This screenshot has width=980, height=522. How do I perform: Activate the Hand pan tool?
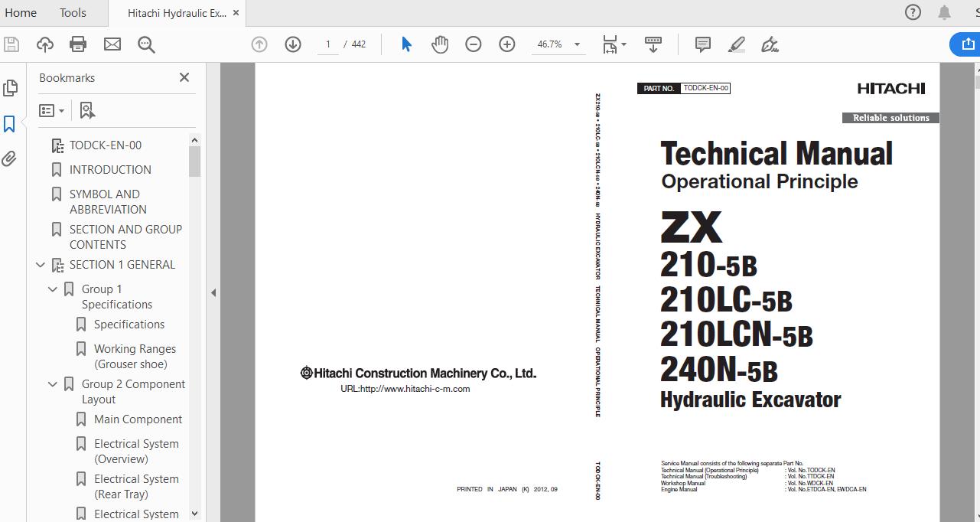(440, 44)
